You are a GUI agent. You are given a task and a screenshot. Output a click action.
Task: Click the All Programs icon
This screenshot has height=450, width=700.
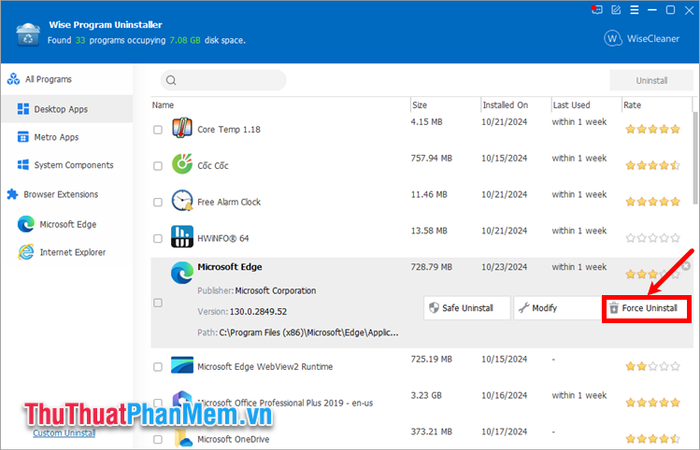(x=13, y=79)
